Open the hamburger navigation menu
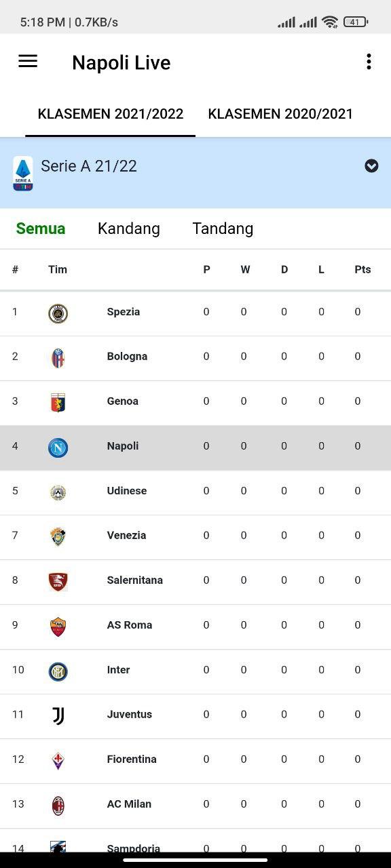The height and width of the screenshot is (868, 391). [28, 62]
